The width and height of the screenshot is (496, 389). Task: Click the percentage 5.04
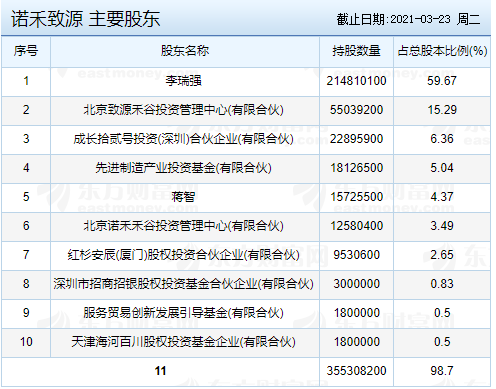(x=442, y=168)
